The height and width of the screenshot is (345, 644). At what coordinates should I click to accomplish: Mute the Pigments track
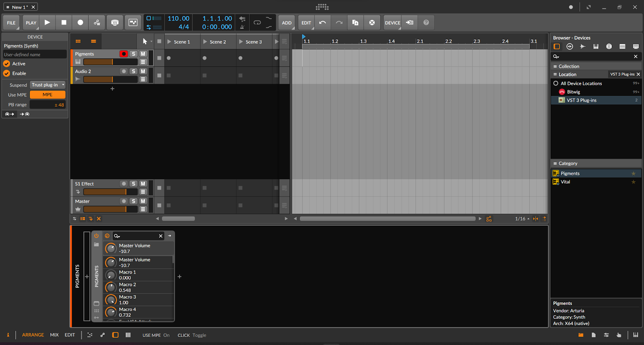pos(143,54)
